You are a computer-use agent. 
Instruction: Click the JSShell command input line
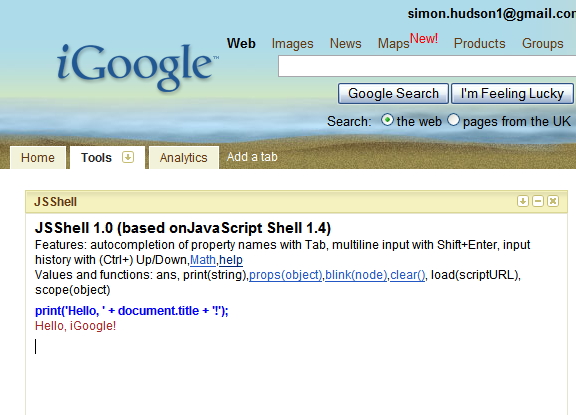(x=296, y=346)
